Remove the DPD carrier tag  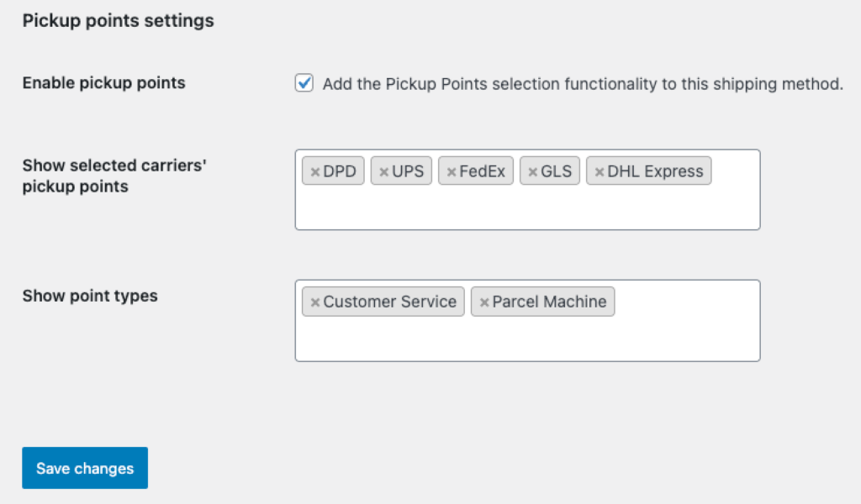click(314, 172)
